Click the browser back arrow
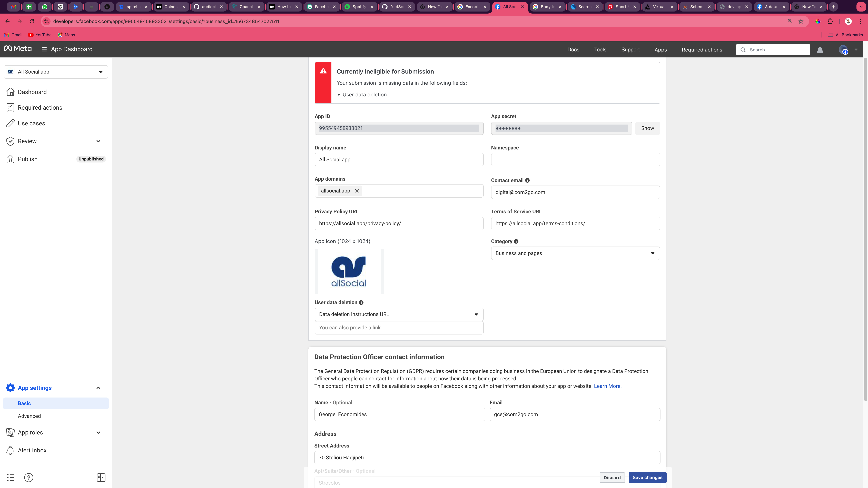Screen dimensions: 868x488 tap(7, 21)
